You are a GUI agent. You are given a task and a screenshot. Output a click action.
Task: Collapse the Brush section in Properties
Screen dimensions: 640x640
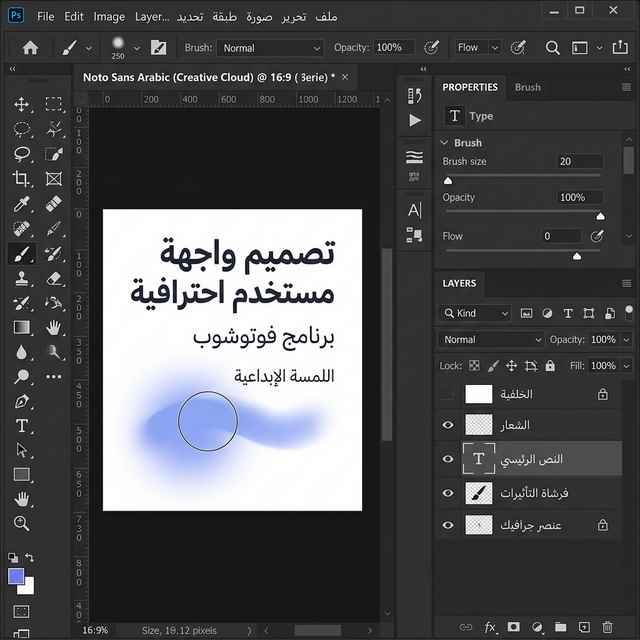click(x=444, y=142)
